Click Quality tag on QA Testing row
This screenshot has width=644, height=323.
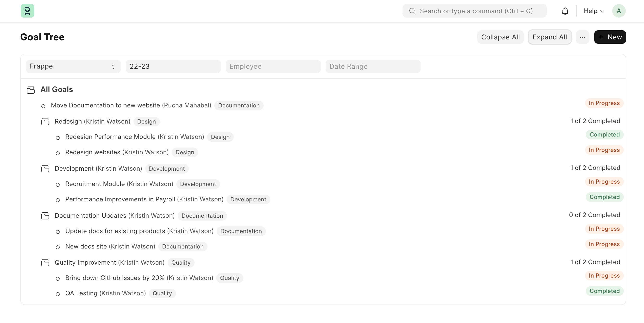tap(162, 293)
